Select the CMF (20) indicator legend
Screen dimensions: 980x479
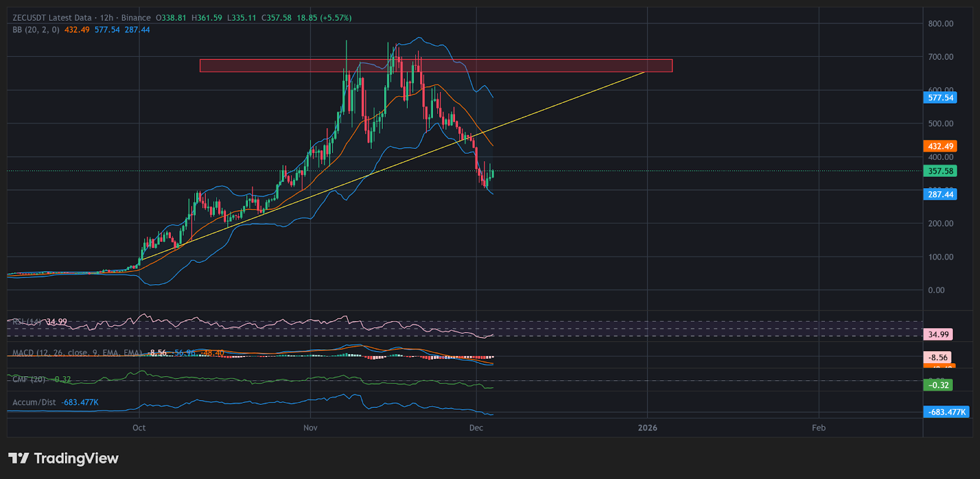pos(29,379)
